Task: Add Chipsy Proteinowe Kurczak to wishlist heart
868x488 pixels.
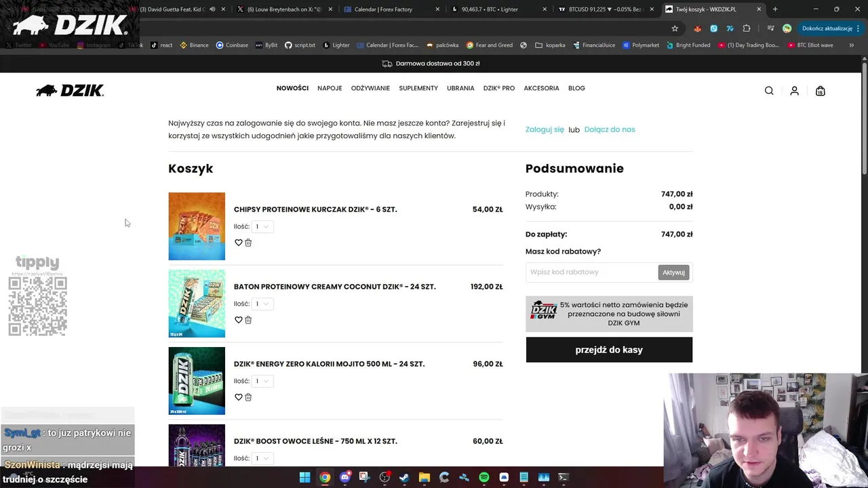Action: point(238,243)
